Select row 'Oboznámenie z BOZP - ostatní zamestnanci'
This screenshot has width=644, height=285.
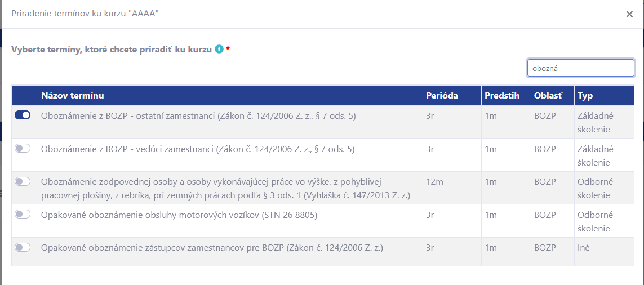[x=323, y=122]
